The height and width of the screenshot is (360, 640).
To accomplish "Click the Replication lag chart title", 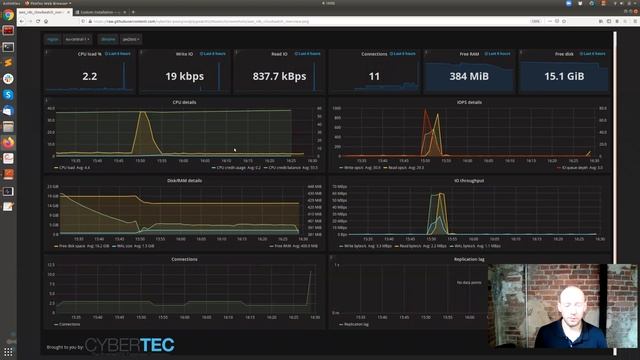I will point(469,259).
